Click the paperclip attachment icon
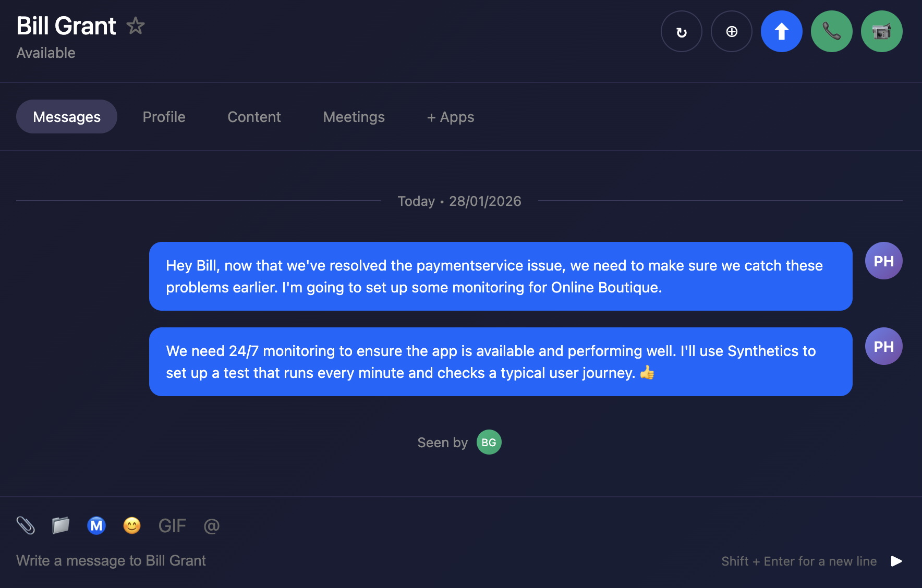 click(x=26, y=525)
